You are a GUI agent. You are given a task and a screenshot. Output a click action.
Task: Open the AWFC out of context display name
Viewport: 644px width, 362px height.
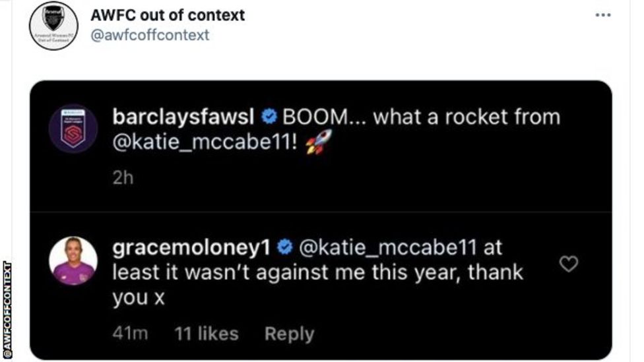168,15
